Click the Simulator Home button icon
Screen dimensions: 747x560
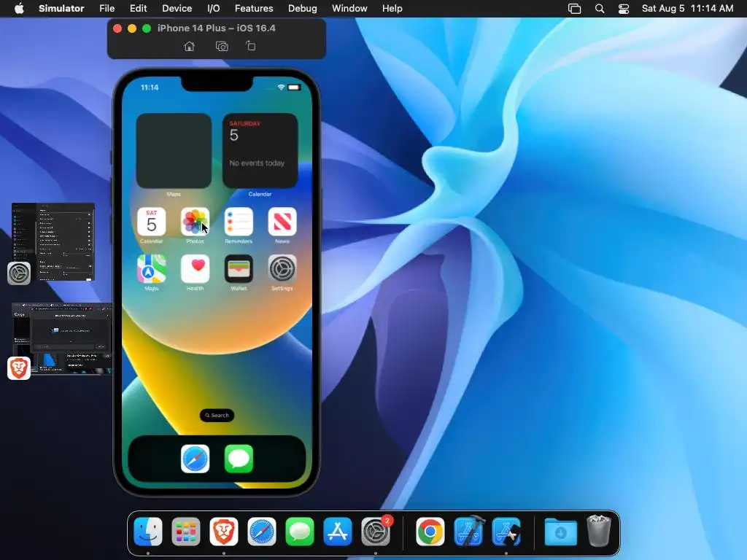pyautogui.click(x=189, y=46)
